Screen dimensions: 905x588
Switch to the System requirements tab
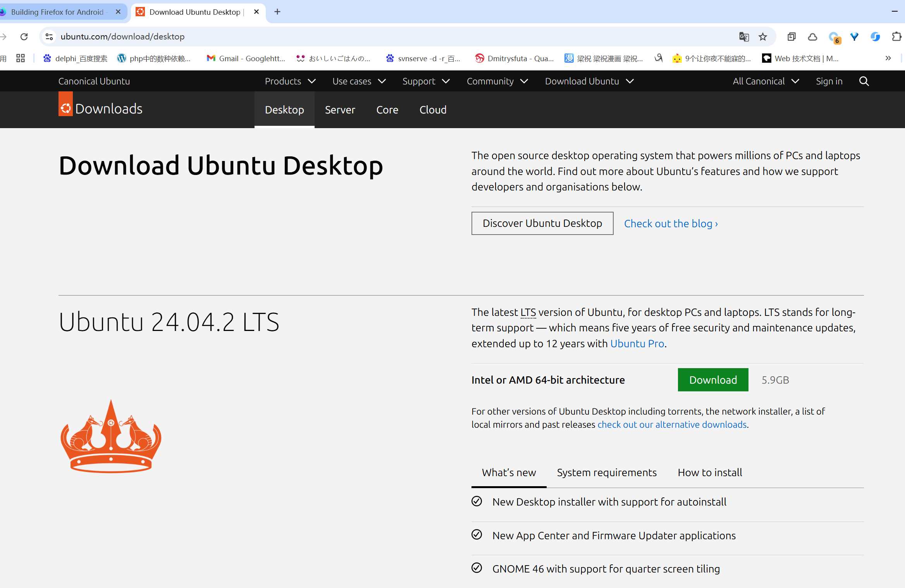607,473
